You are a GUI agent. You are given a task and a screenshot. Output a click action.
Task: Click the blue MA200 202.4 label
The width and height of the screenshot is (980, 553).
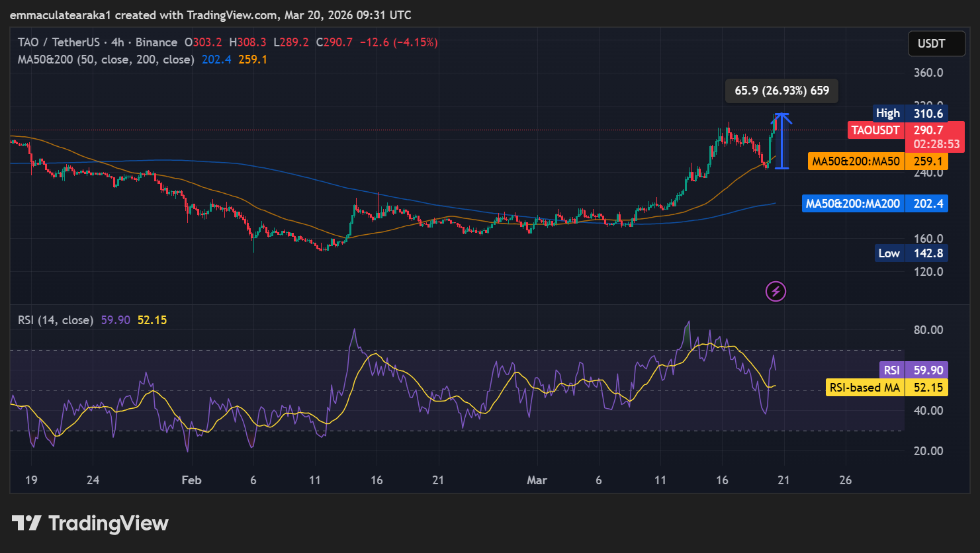point(875,204)
